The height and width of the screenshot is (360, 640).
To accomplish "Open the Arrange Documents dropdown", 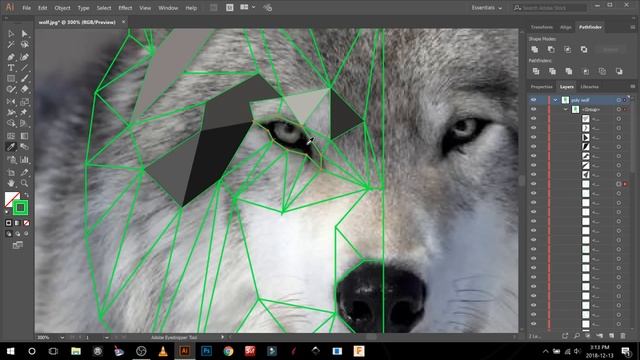I will coord(248,7).
